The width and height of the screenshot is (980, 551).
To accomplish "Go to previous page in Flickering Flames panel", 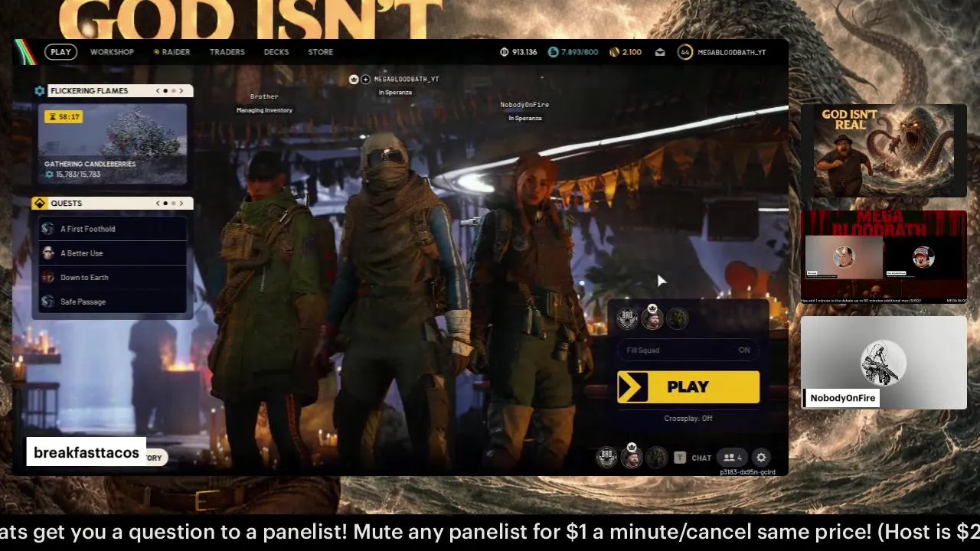I will tap(158, 90).
